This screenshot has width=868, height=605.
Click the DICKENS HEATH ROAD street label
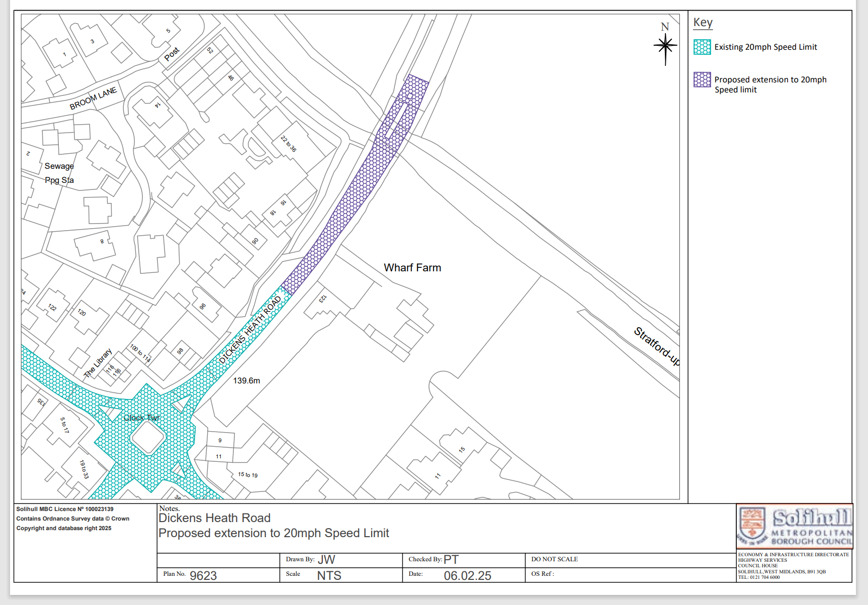(250, 330)
